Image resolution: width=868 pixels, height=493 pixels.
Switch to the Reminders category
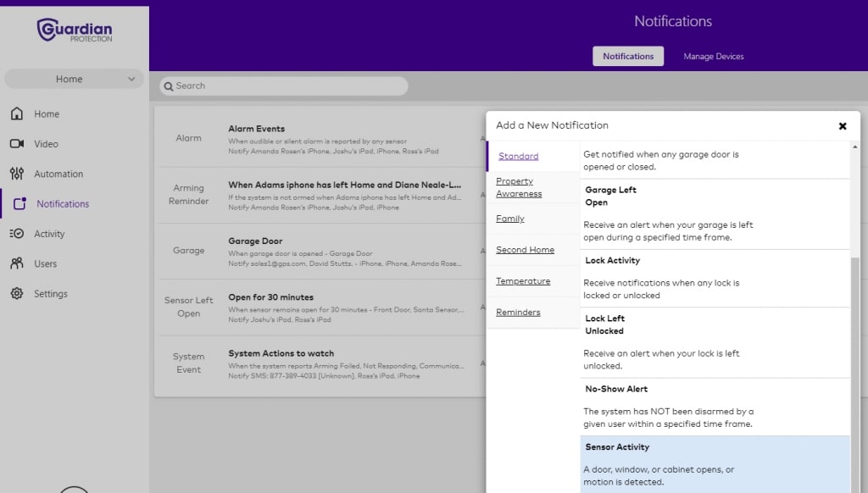(x=519, y=312)
